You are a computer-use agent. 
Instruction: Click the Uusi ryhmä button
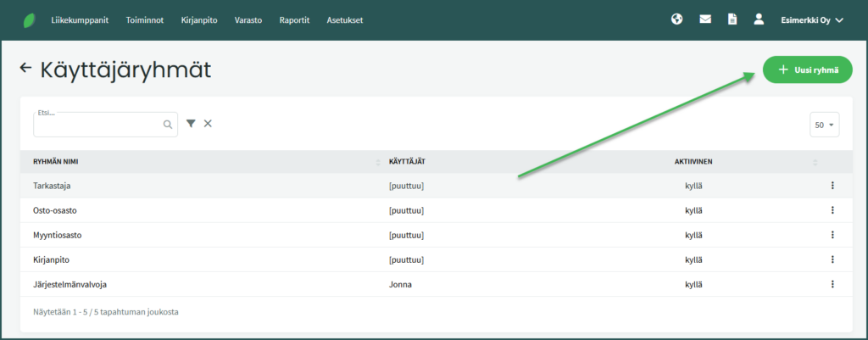(x=807, y=70)
